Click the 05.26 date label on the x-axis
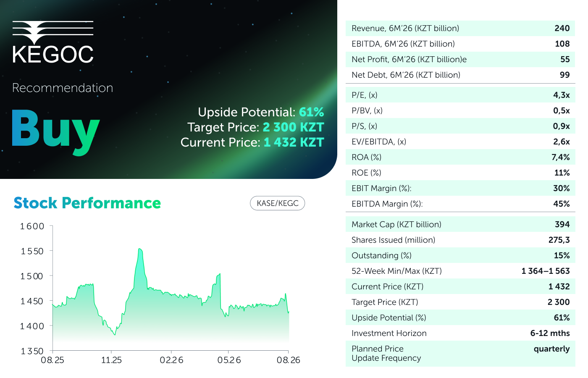The height and width of the screenshot is (378, 588). (229, 360)
